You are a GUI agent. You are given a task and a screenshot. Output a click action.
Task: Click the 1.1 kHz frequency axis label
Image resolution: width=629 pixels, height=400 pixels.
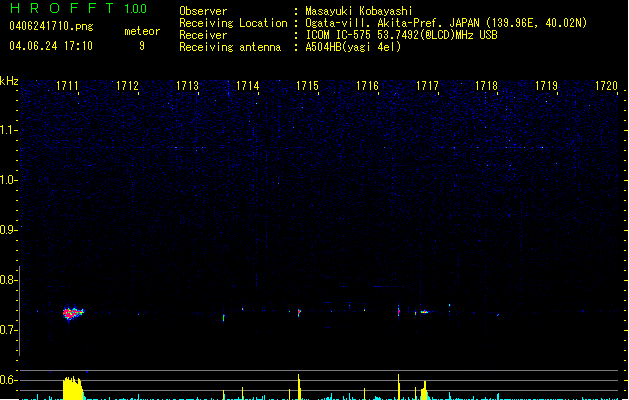8,130
